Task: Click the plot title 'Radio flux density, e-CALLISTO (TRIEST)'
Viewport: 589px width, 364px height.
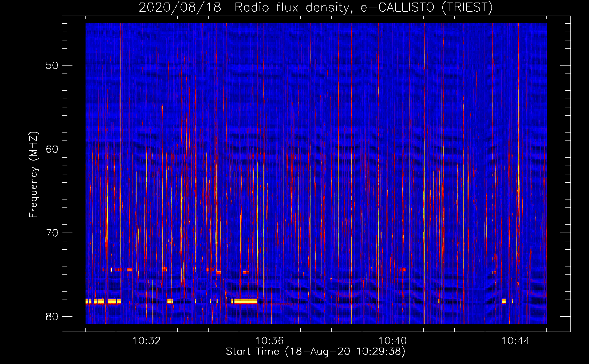Action: point(364,7)
